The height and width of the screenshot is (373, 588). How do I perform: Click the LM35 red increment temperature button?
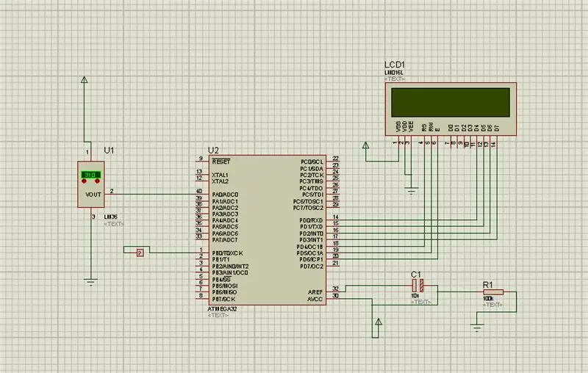[98, 181]
